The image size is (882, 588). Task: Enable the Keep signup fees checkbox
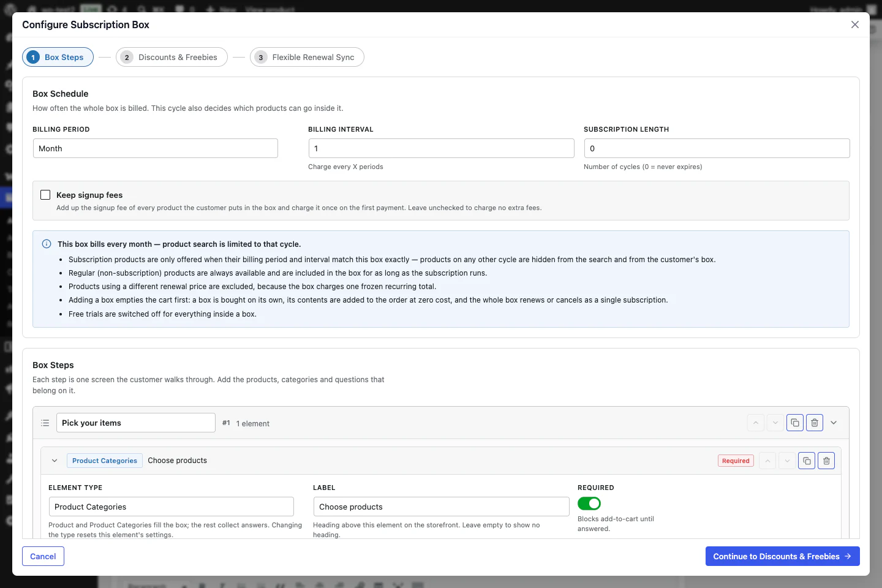45,195
